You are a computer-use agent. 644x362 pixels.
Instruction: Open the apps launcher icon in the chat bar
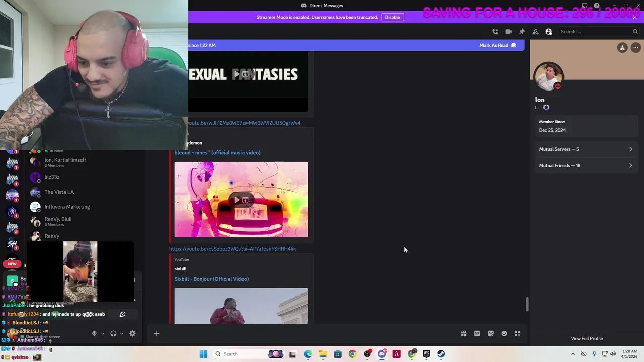pyautogui.click(x=517, y=333)
